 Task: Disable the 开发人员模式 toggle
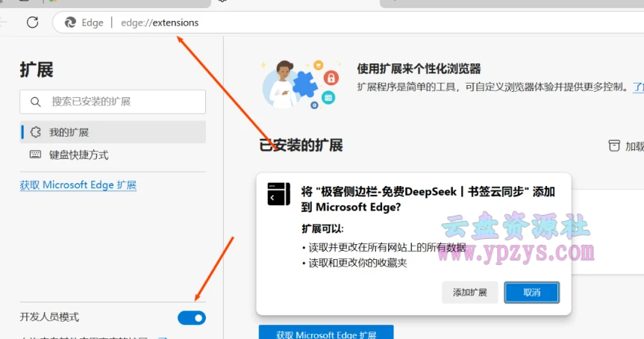(x=192, y=318)
